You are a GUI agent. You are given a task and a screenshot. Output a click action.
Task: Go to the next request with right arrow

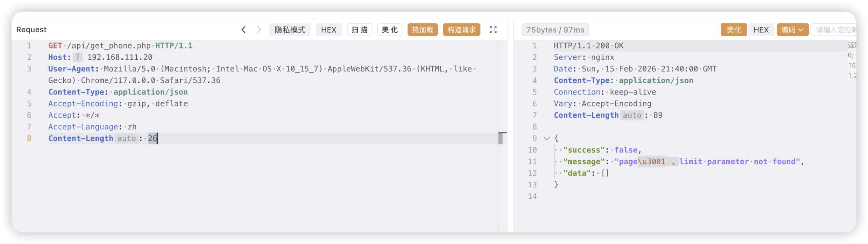(x=259, y=30)
